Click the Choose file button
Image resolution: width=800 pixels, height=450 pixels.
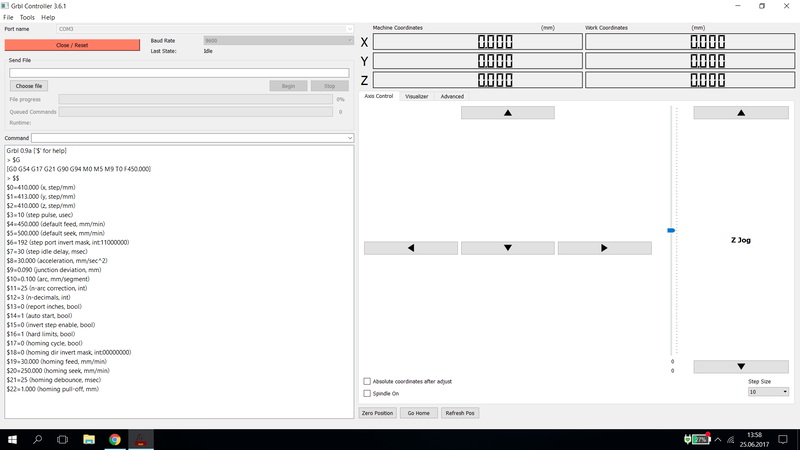coord(29,86)
